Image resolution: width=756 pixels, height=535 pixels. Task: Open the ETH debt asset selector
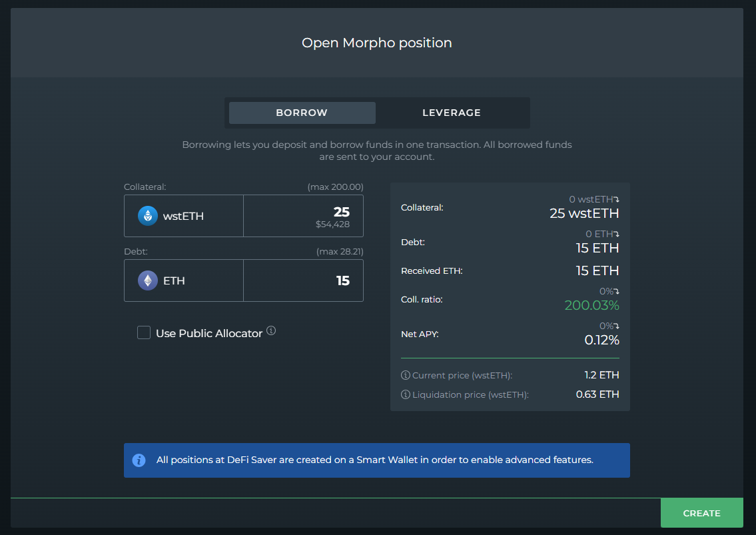(184, 280)
